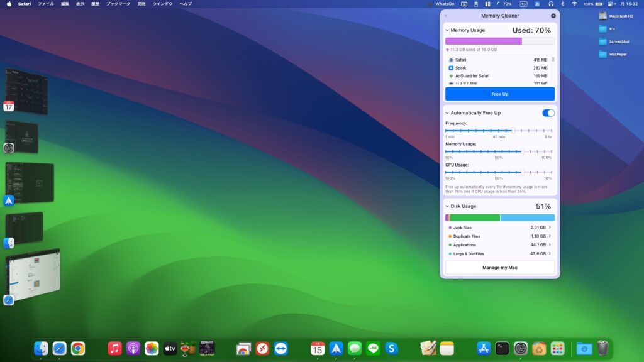The height and width of the screenshot is (362, 644).
Task: Collapse the Automatically Free Up section
Action: [447, 113]
